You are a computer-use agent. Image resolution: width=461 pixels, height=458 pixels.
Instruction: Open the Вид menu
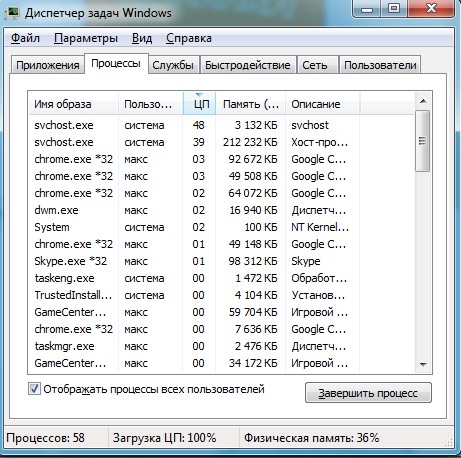click(x=142, y=38)
